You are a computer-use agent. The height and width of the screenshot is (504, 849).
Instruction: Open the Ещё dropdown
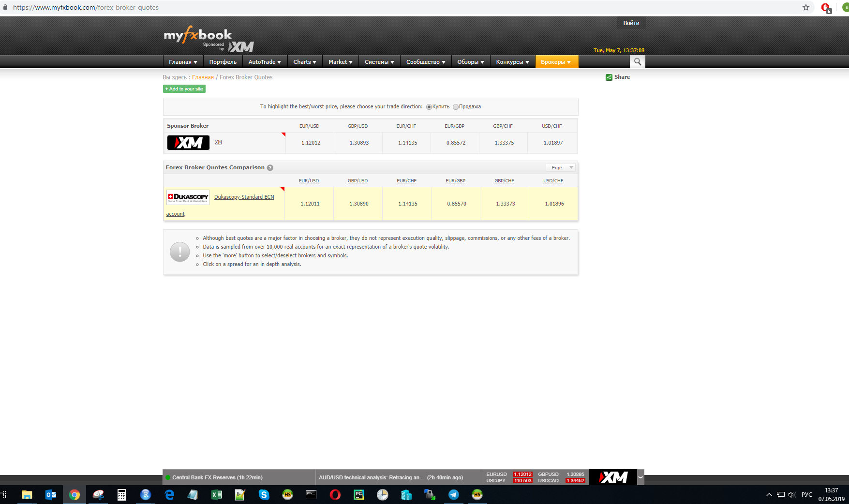pos(561,168)
